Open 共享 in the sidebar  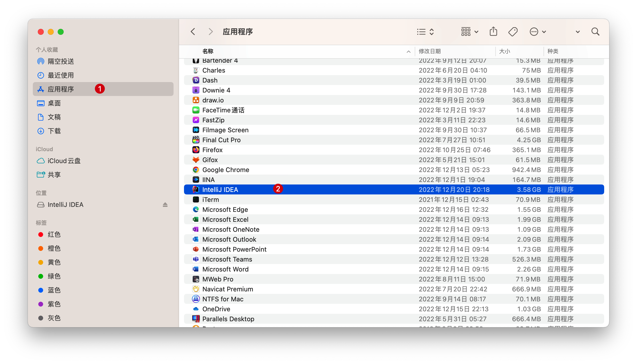point(103,175)
